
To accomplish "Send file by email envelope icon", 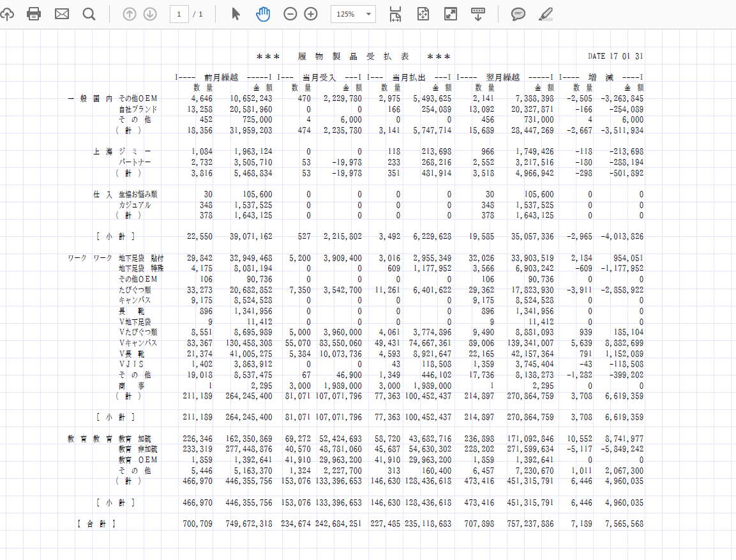I will coord(62,14).
